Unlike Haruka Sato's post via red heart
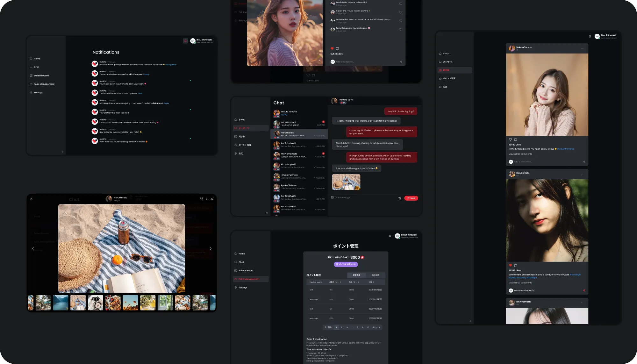 pos(510,265)
